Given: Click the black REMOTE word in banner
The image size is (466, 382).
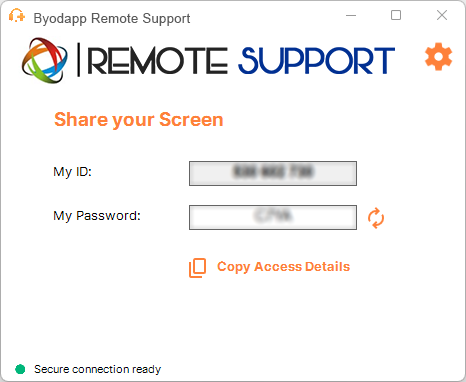Looking at the screenshot, I should (157, 61).
